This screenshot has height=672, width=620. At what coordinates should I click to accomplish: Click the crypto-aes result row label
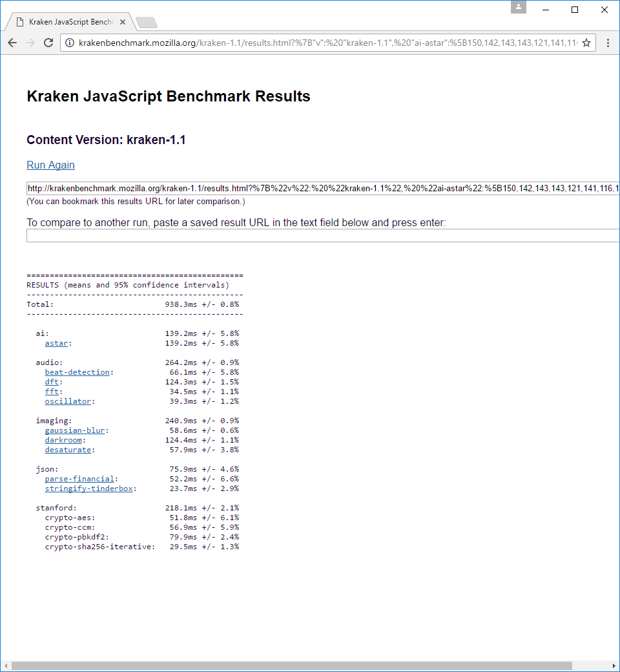tap(70, 518)
